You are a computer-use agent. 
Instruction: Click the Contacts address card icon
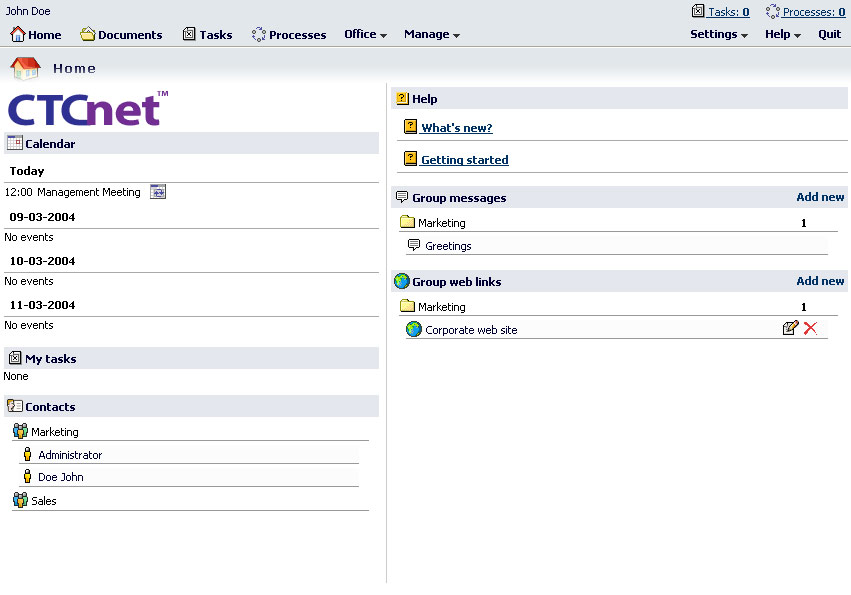point(15,406)
